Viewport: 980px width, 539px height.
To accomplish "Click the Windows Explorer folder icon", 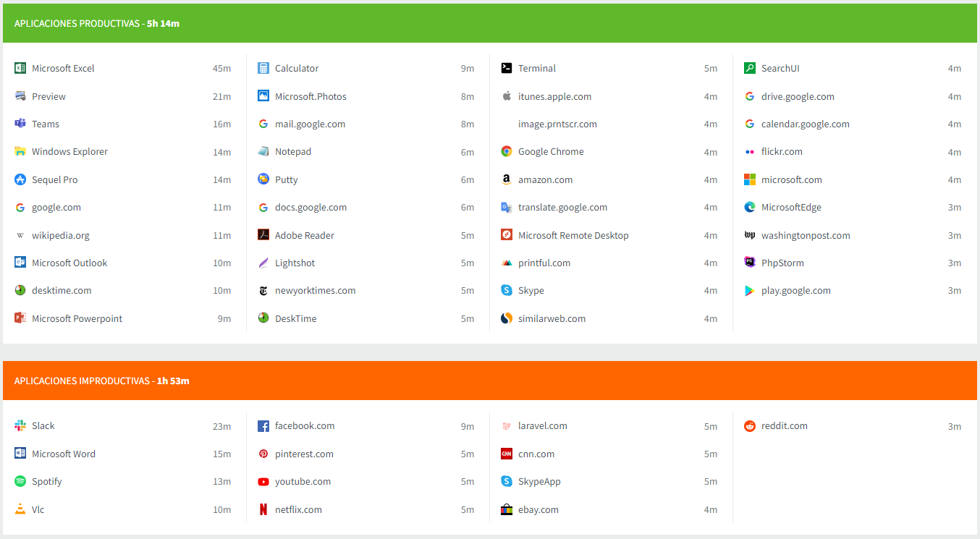I will (x=20, y=151).
